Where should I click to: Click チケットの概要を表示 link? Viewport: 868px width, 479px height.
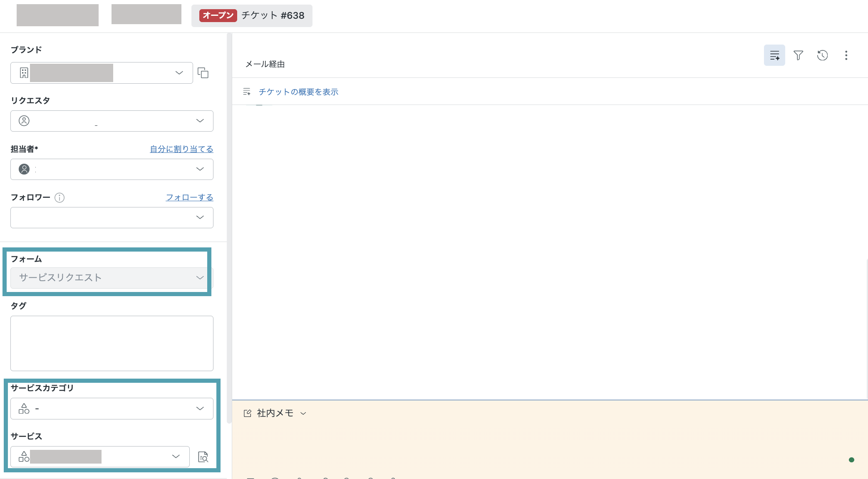298,92
